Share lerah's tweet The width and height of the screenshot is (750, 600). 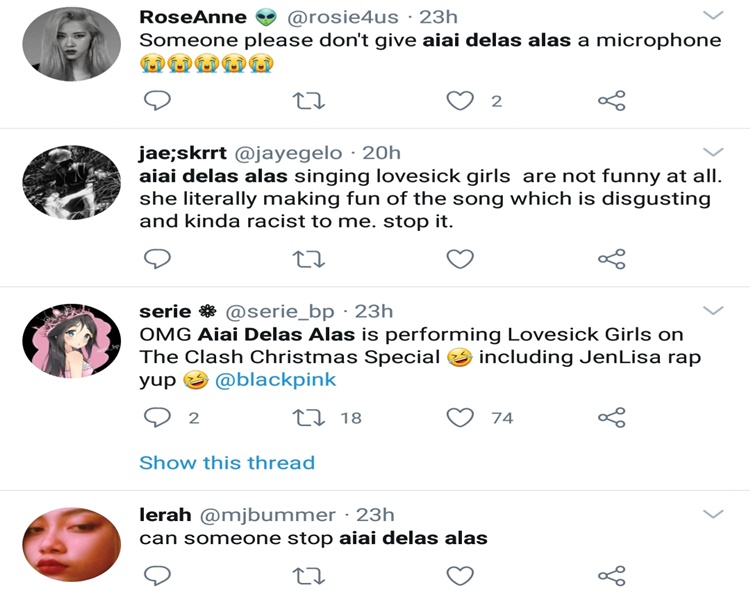coord(611,575)
